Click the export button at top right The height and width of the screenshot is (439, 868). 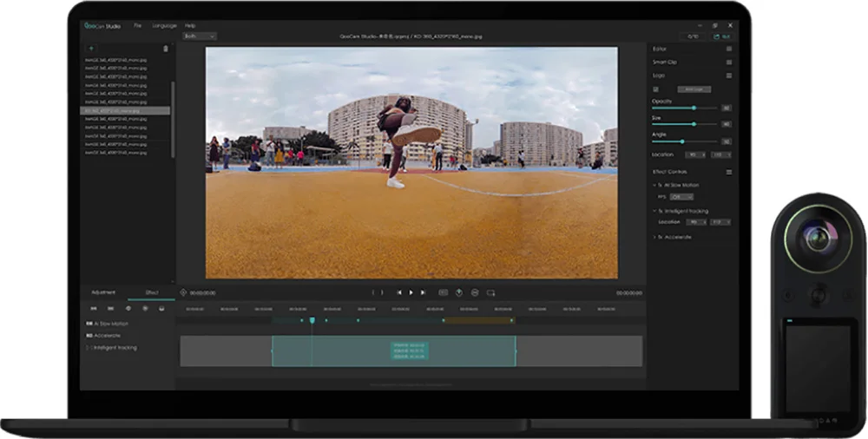[x=720, y=36]
